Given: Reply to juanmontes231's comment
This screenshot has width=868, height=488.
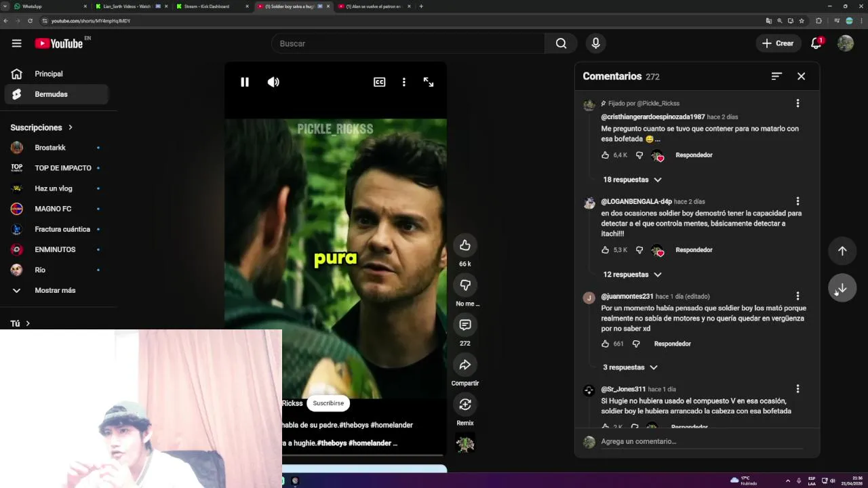Looking at the screenshot, I should click(672, 344).
